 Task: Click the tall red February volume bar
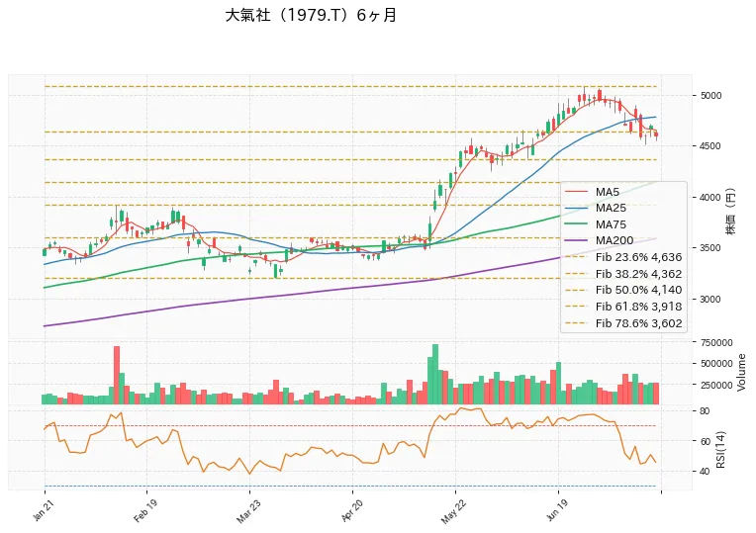click(116, 375)
